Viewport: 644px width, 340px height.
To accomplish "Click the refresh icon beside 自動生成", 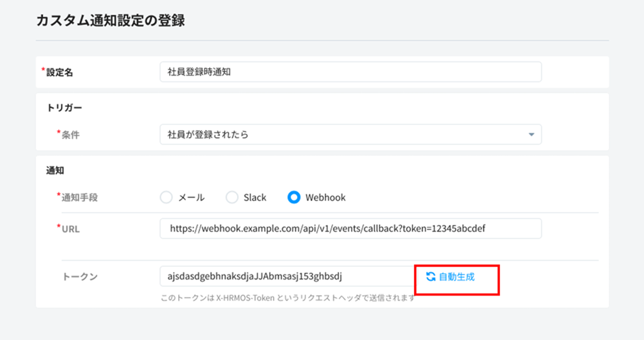I will 430,276.
